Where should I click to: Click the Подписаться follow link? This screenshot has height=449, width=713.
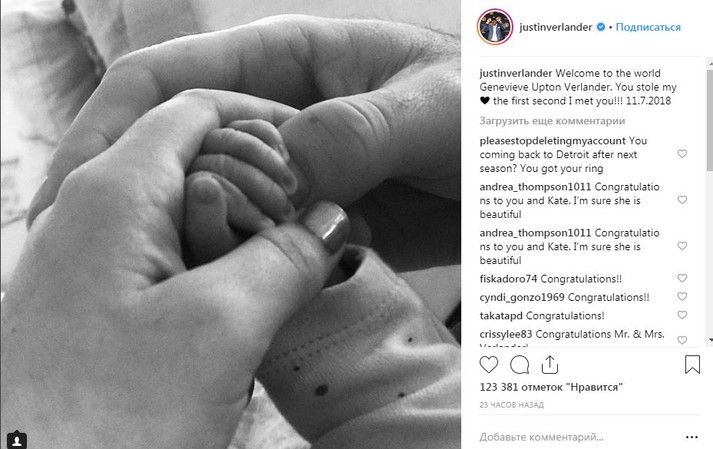[x=648, y=27]
